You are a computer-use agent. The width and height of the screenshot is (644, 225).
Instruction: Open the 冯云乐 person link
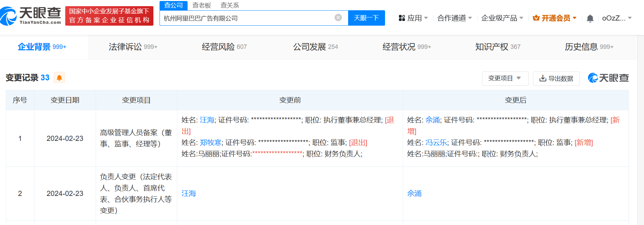pyautogui.click(x=436, y=143)
